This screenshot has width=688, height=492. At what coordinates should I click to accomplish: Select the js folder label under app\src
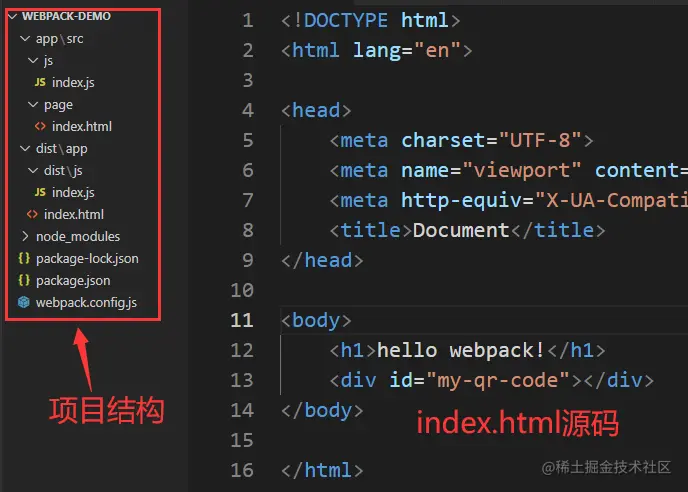tap(48, 61)
